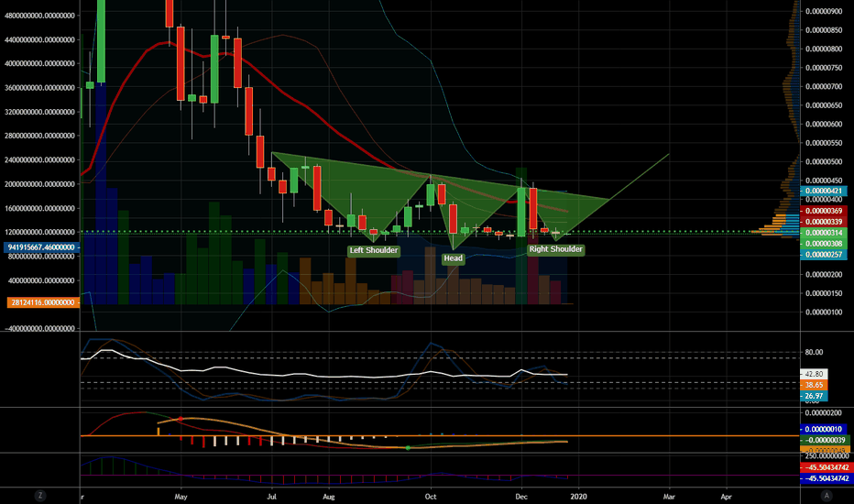Click the Mar label on time axis
This screenshot has height=504, width=854.
tap(669, 497)
